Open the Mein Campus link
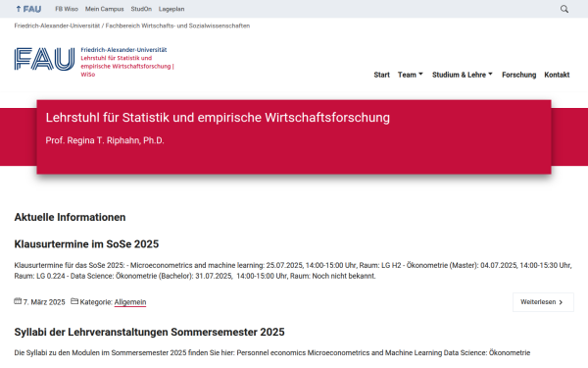The width and height of the screenshot is (588, 368). [104, 9]
